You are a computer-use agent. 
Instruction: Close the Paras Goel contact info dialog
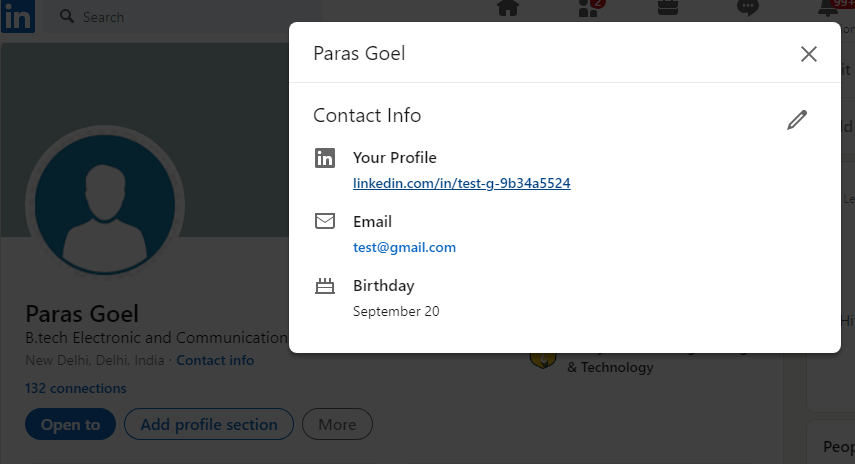point(809,54)
